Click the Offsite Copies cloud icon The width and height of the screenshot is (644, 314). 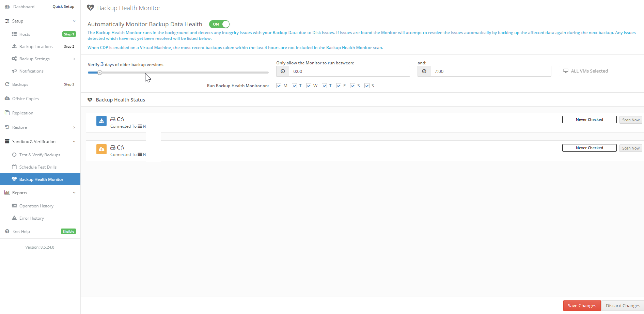click(7, 98)
